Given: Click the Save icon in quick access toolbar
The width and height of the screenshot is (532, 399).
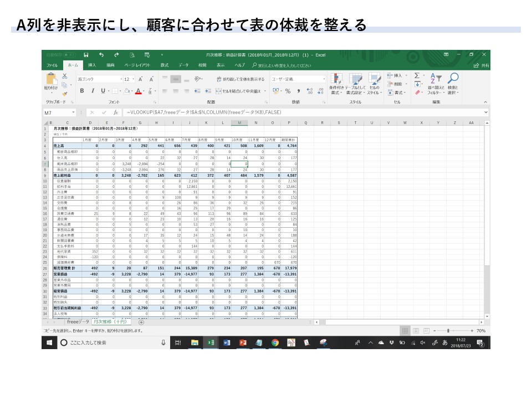Looking at the screenshot, I should click(x=86, y=55).
